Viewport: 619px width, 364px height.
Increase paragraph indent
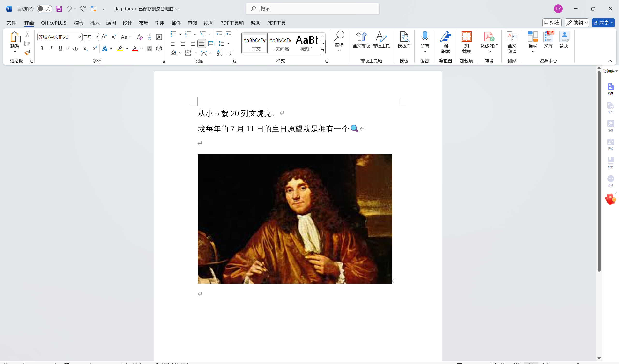pyautogui.click(x=229, y=34)
